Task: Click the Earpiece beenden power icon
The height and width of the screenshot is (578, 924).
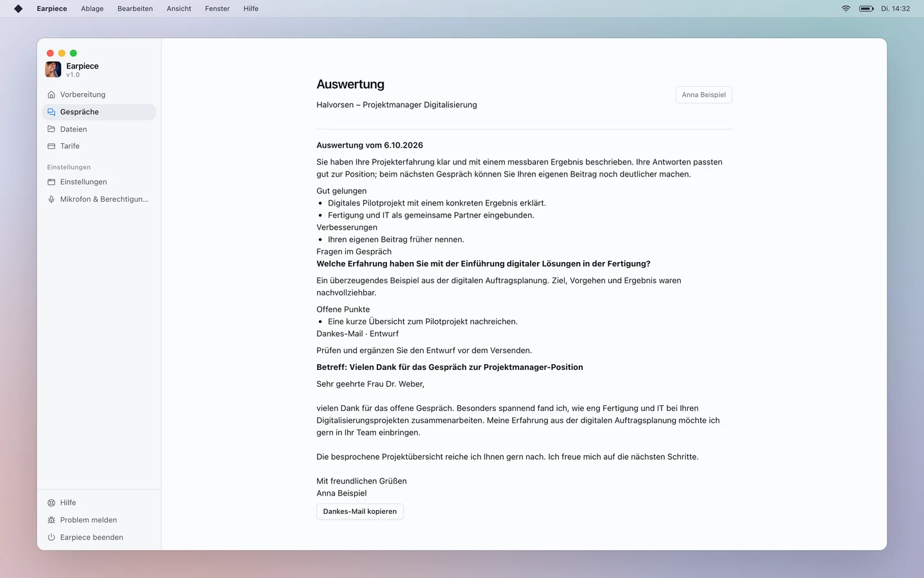Action: click(51, 538)
